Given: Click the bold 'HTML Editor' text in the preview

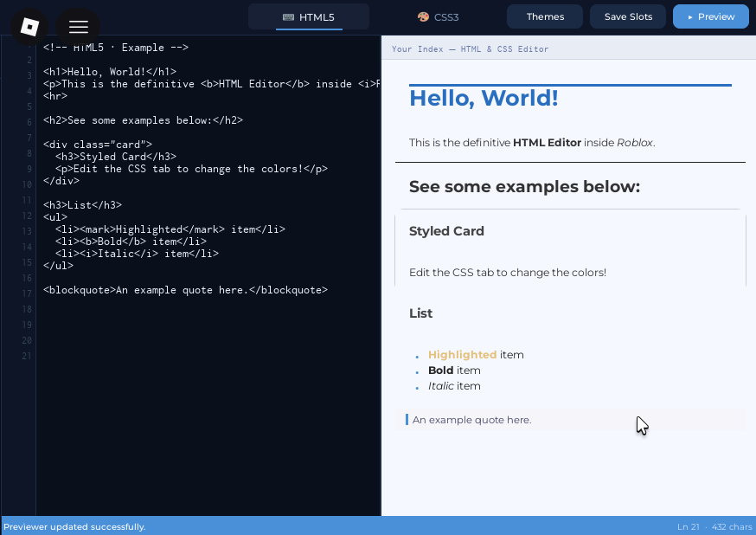Looking at the screenshot, I should pyautogui.click(x=547, y=143).
